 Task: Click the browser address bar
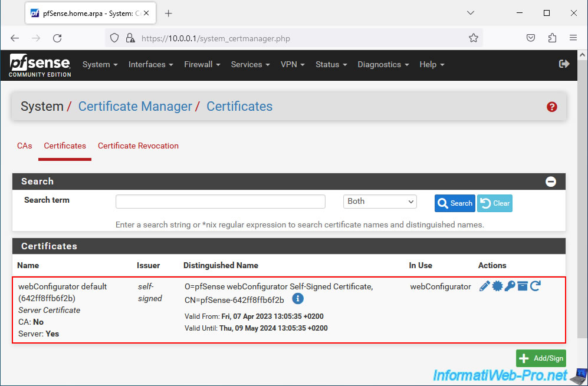click(294, 38)
